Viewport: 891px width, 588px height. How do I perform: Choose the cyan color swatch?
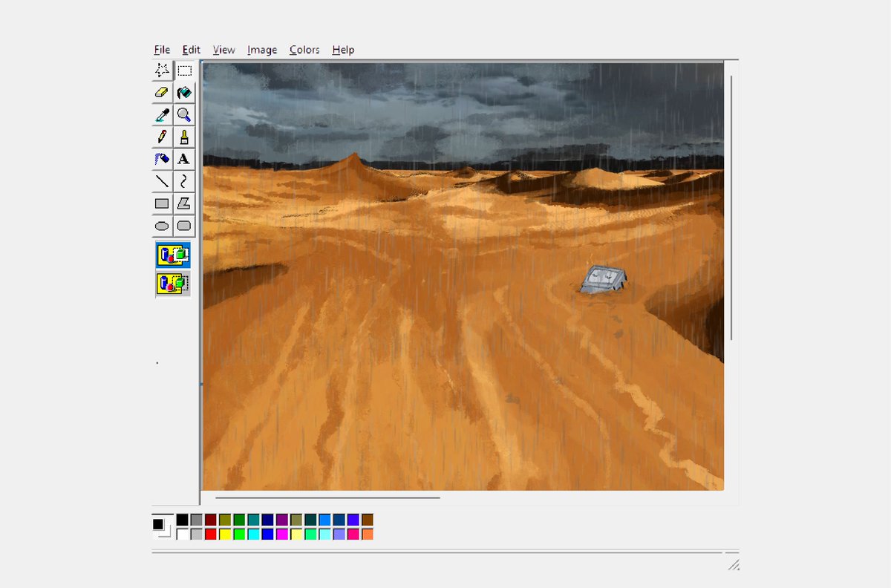[x=254, y=534]
